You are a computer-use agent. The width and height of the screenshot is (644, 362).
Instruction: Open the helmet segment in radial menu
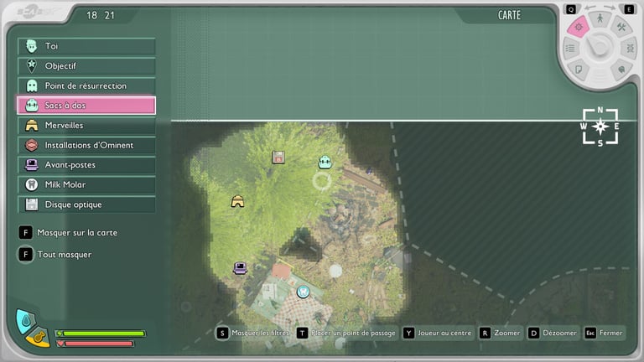[x=621, y=70]
